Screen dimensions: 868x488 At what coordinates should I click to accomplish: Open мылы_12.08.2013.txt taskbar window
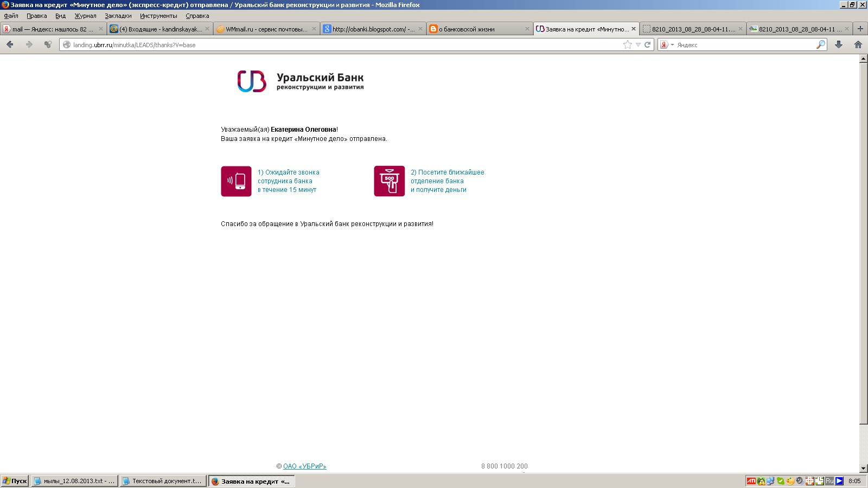(x=74, y=481)
